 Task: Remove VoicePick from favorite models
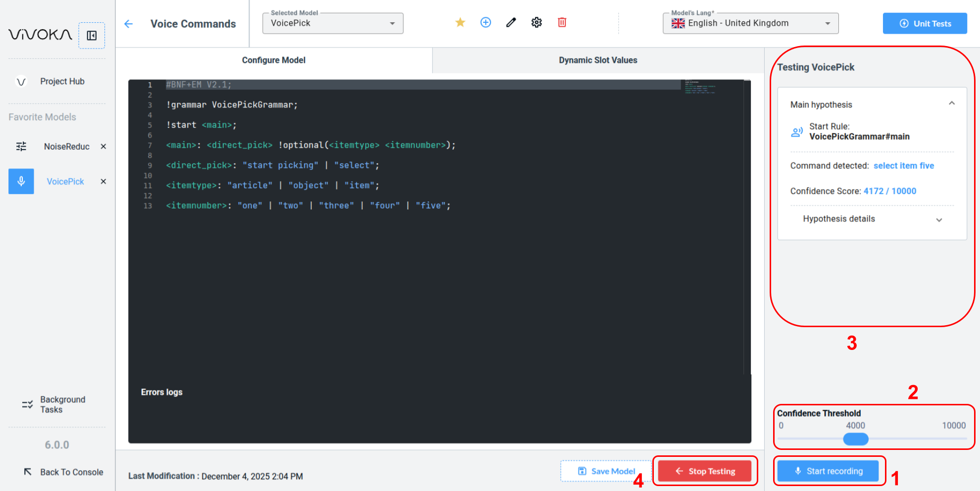tap(103, 182)
